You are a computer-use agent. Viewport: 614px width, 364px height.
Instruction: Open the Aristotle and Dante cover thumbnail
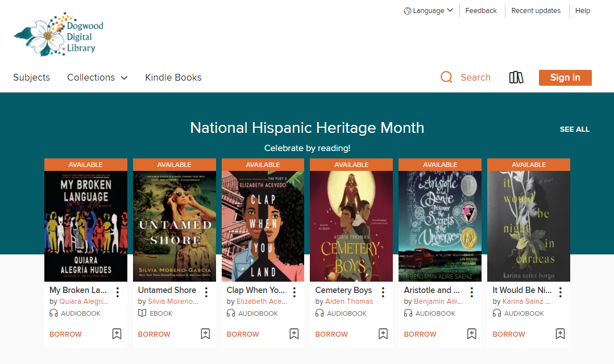click(x=440, y=226)
